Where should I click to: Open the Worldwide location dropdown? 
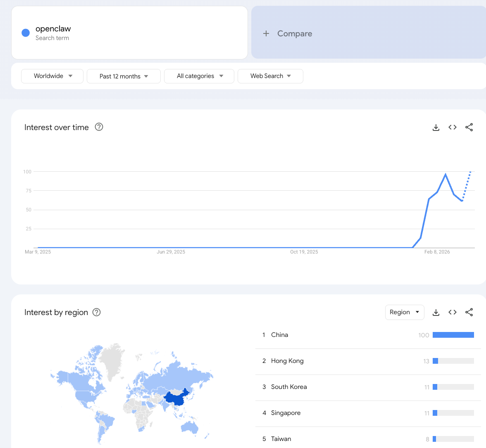click(x=52, y=76)
